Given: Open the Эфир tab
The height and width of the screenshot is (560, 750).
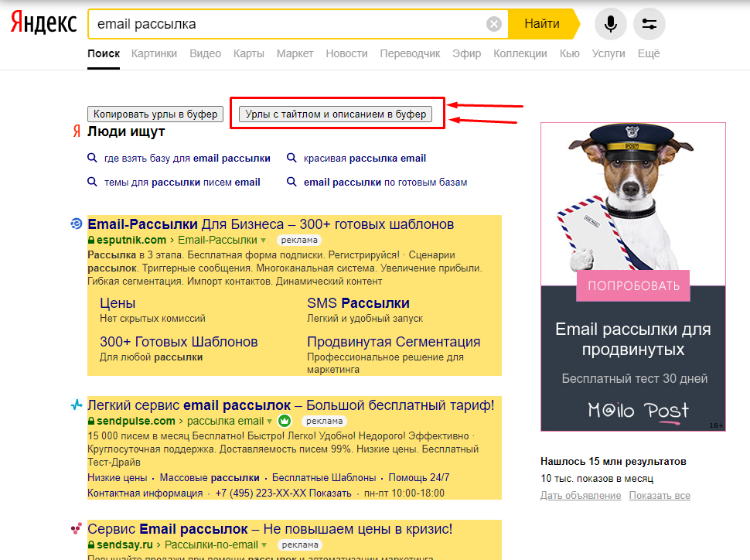Looking at the screenshot, I should pyautogui.click(x=467, y=53).
